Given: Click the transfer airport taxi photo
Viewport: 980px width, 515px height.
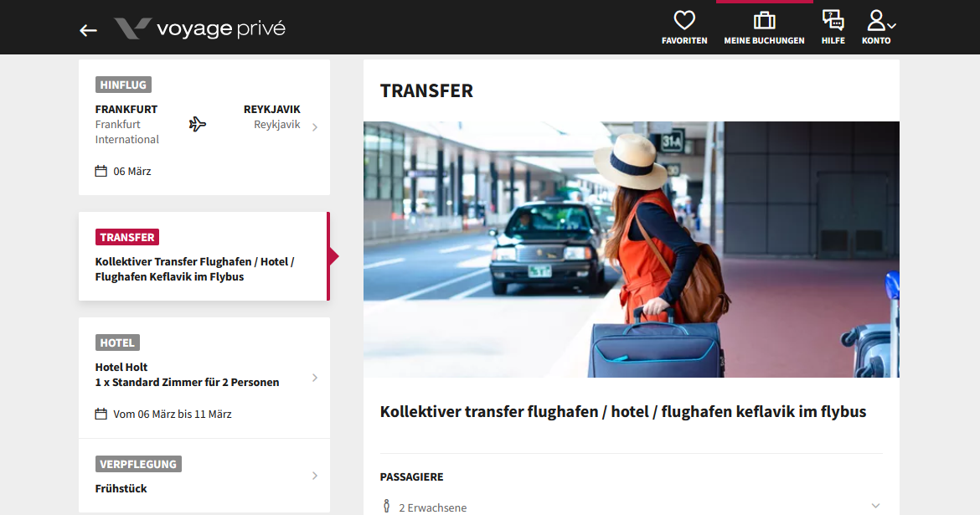Looking at the screenshot, I should pyautogui.click(x=632, y=250).
